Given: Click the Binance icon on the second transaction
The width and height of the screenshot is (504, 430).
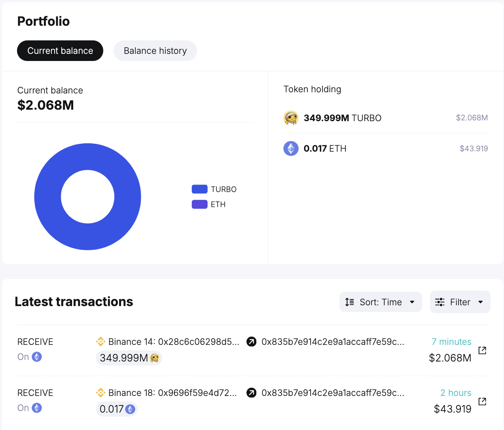Looking at the screenshot, I should 101,392.
